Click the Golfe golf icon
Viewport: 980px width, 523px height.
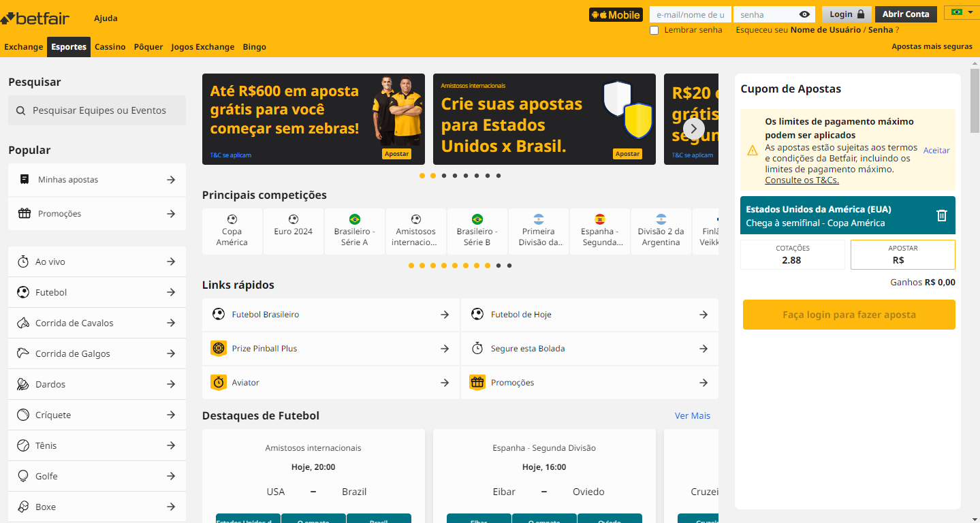click(23, 476)
